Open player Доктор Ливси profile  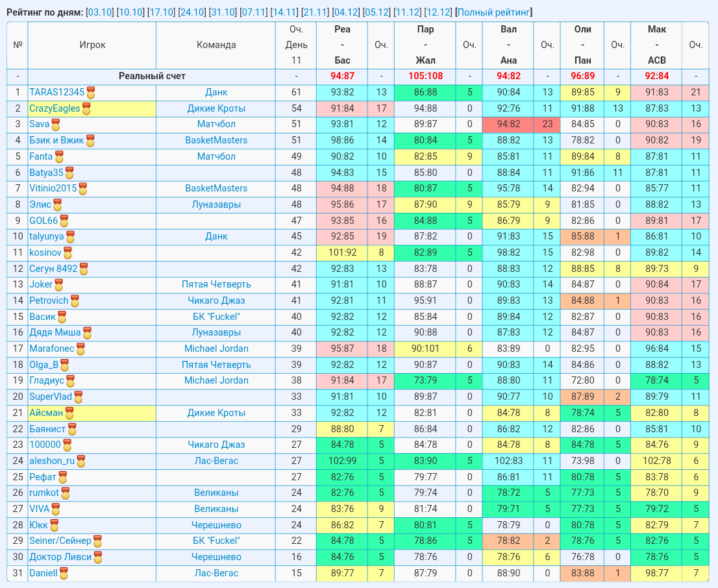pyautogui.click(x=60, y=557)
